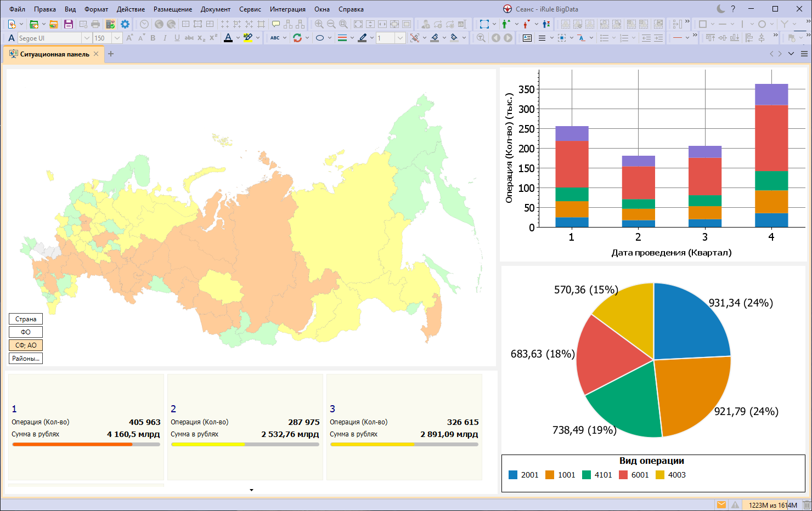Viewport: 812px width, 511px height.
Task: Switch map level to ФО
Action: pyautogui.click(x=26, y=332)
